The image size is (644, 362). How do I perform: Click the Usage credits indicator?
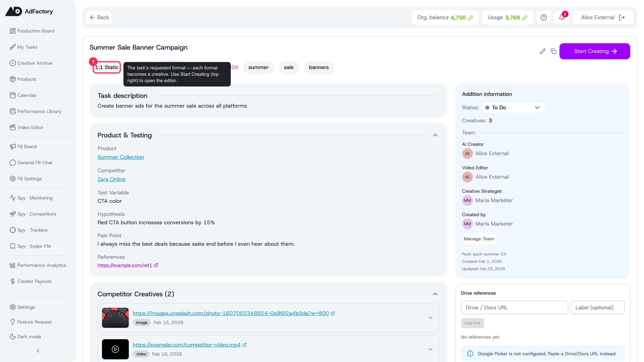[507, 17]
